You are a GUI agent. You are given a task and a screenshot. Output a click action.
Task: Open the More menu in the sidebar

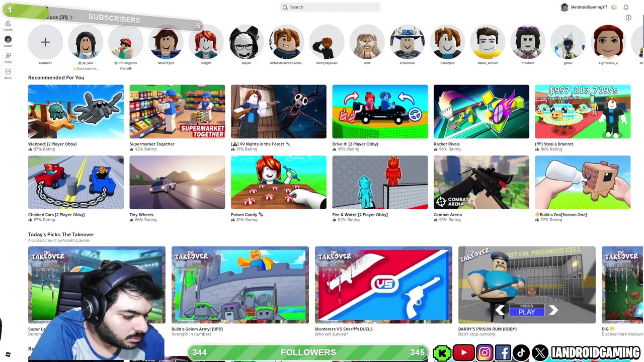click(x=8, y=73)
